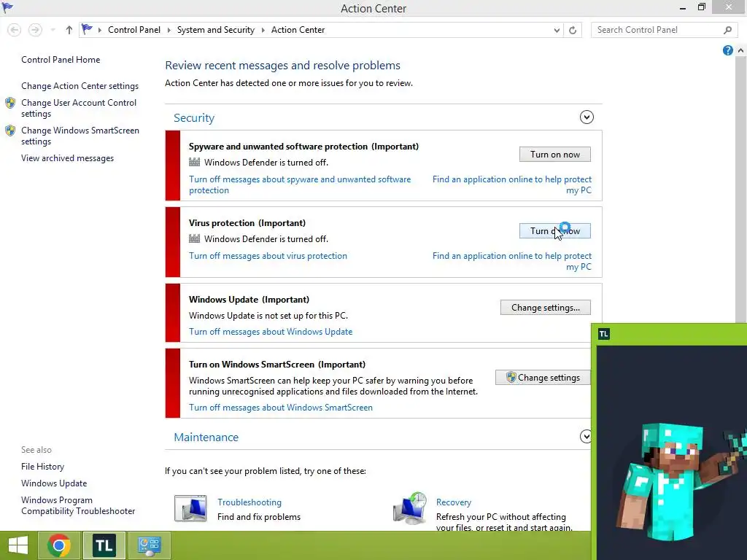Image resolution: width=747 pixels, height=560 pixels.
Task: Refresh the Action Center page
Action: point(573,30)
